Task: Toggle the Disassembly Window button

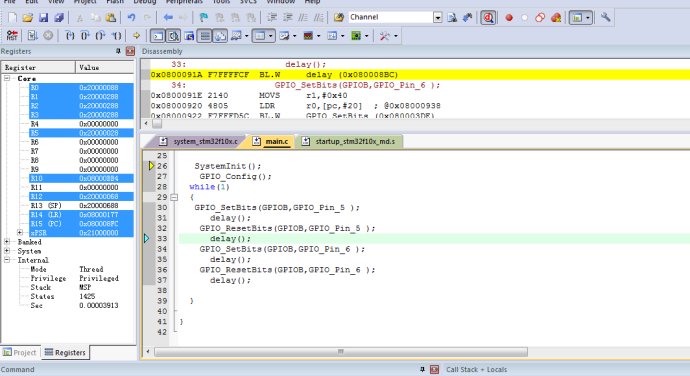Action: 174,36
